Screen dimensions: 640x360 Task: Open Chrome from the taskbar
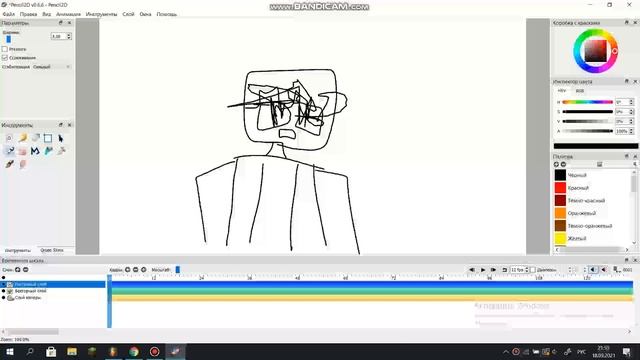click(x=134, y=351)
